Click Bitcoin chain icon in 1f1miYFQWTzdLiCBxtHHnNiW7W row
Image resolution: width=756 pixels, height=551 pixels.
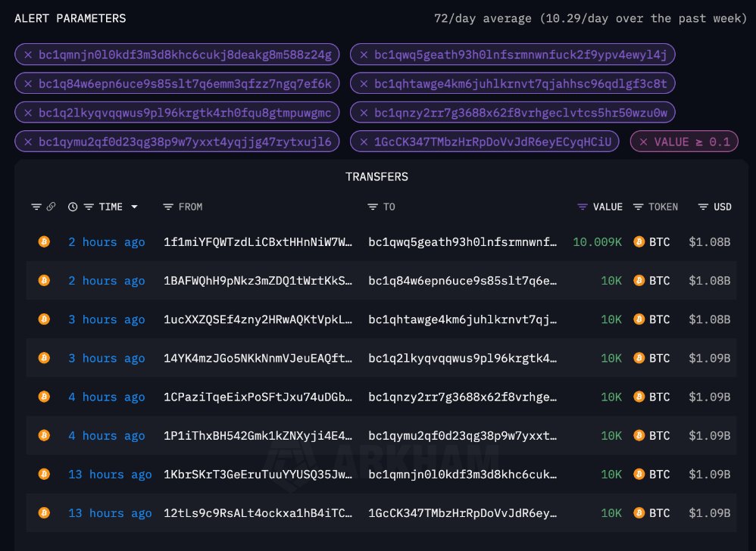(44, 241)
